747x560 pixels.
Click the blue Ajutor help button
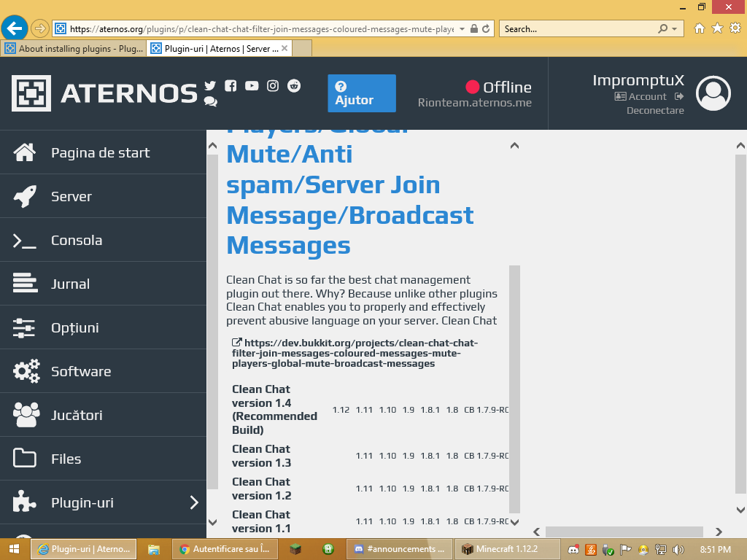pyautogui.click(x=362, y=93)
